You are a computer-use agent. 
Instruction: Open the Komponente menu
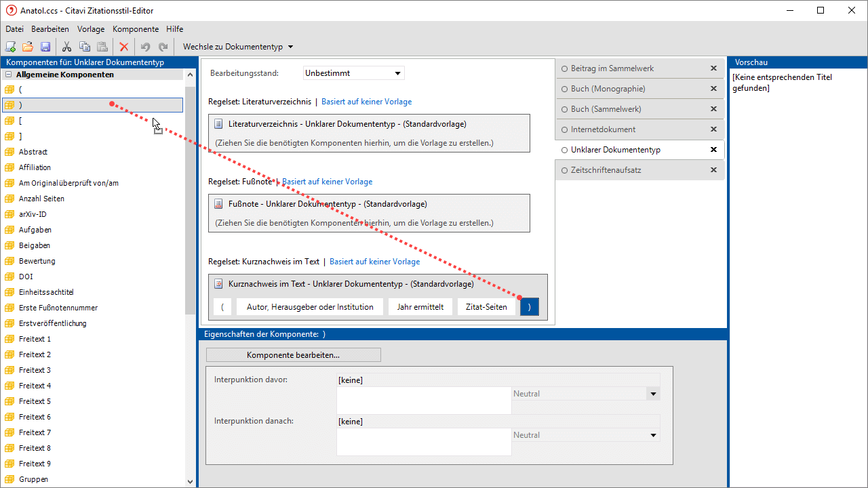coord(136,29)
